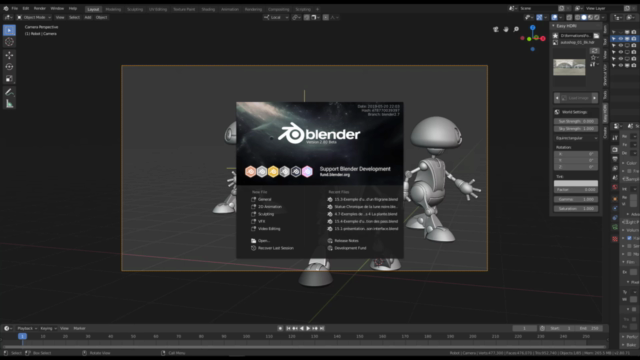
Task: Click the white Tint color swatch
Action: pos(576,183)
